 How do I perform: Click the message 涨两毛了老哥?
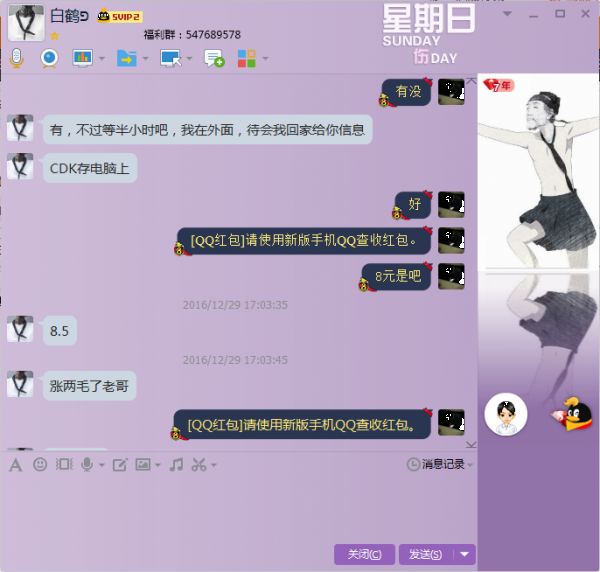(90, 386)
